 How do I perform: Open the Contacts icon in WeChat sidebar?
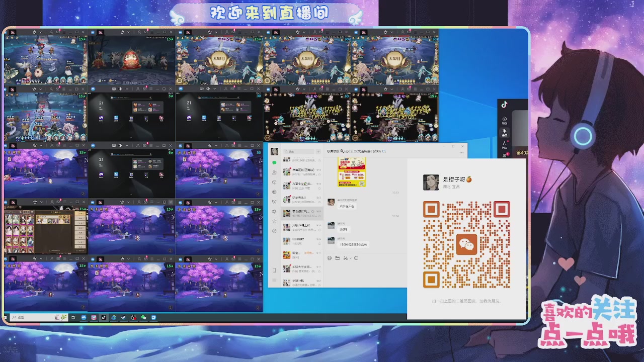pos(274,172)
